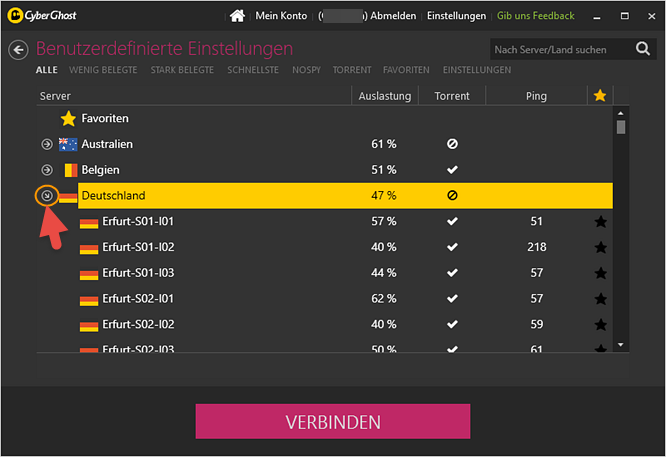Click the back arrow button
The image size is (666, 457).
tap(18, 50)
